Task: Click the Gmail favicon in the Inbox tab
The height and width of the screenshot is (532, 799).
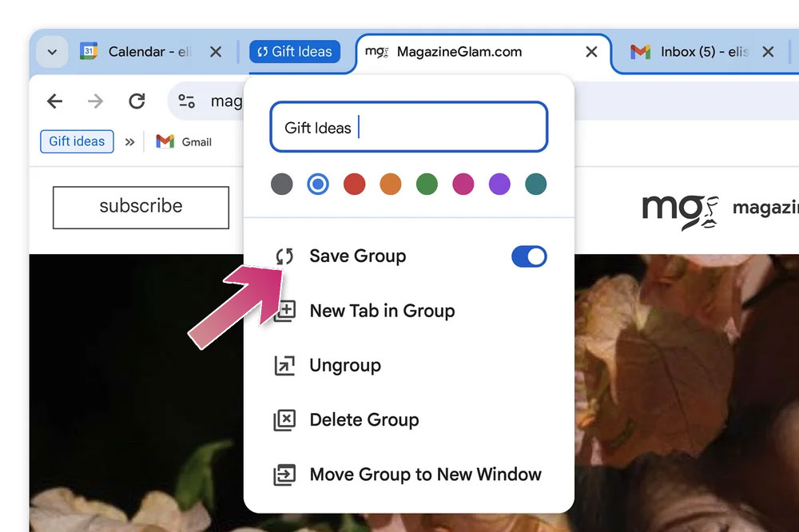Action: point(640,52)
